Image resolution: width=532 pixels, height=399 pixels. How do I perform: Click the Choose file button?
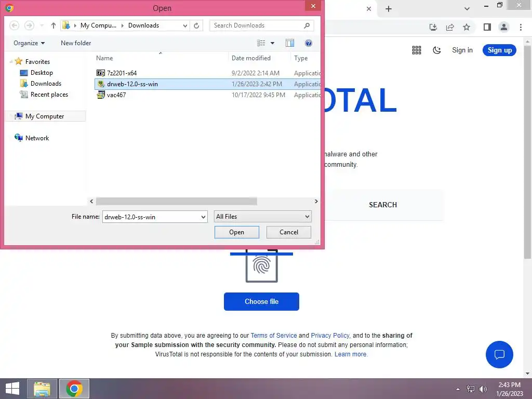(x=261, y=302)
